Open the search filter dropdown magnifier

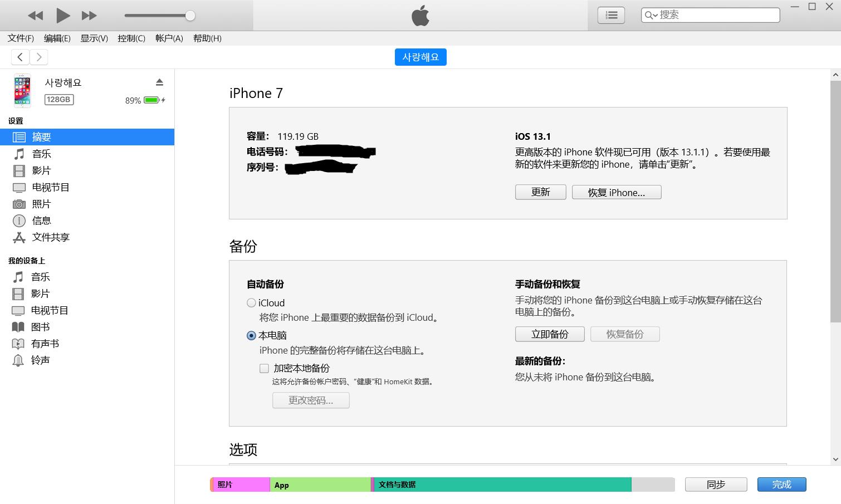coord(651,15)
